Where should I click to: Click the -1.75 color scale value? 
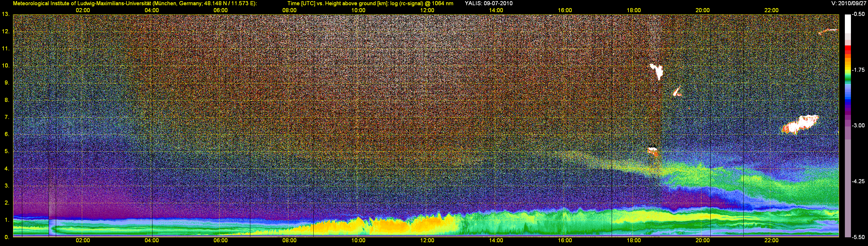pyautogui.click(x=858, y=70)
